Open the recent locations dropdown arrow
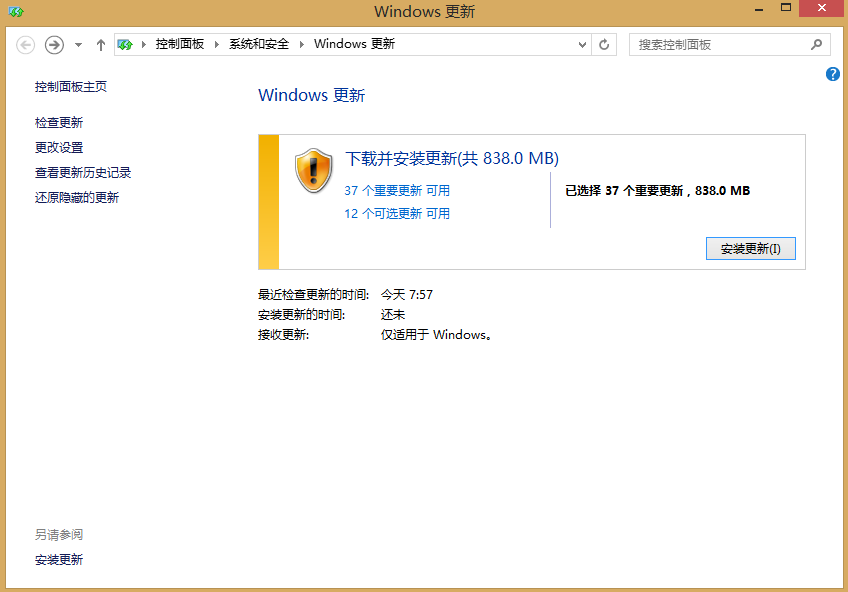This screenshot has width=848, height=592. pos(78,45)
